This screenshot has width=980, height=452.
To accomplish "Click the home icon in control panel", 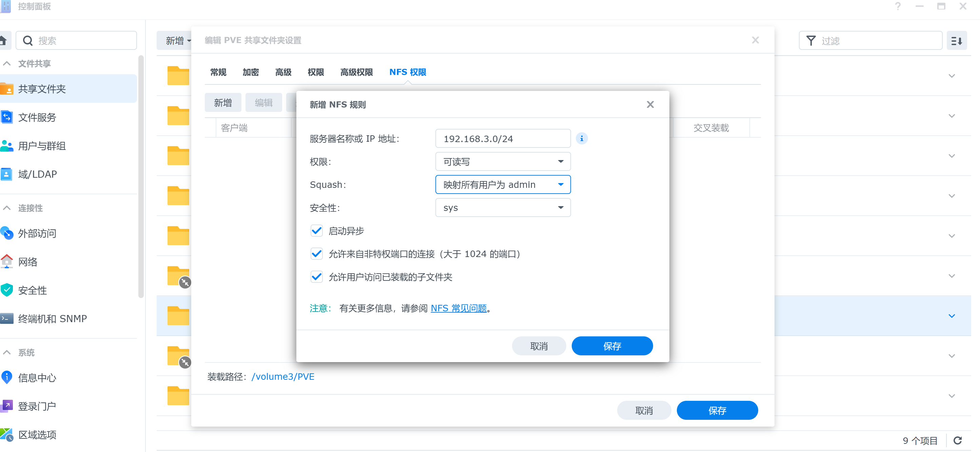I will (x=3, y=40).
